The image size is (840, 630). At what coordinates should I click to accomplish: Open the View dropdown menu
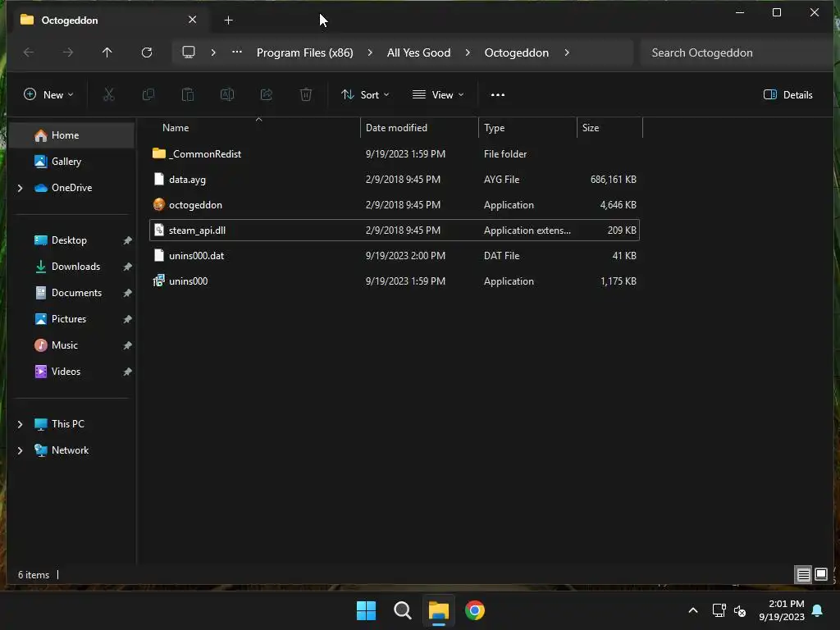[438, 95]
